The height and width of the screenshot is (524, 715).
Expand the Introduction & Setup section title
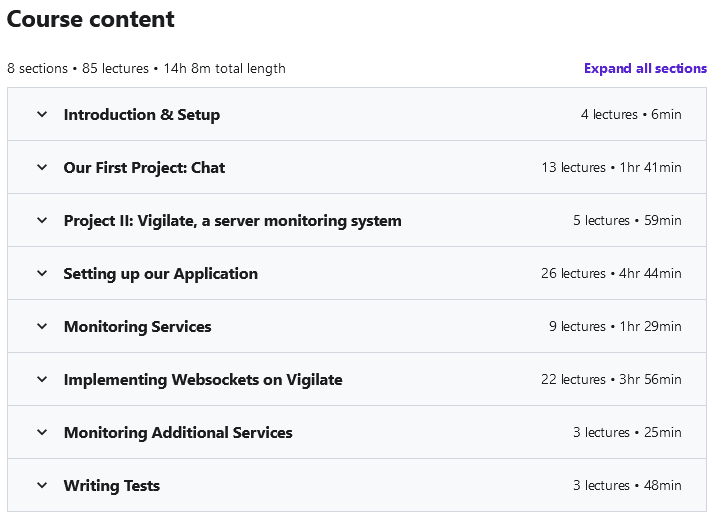coord(141,115)
